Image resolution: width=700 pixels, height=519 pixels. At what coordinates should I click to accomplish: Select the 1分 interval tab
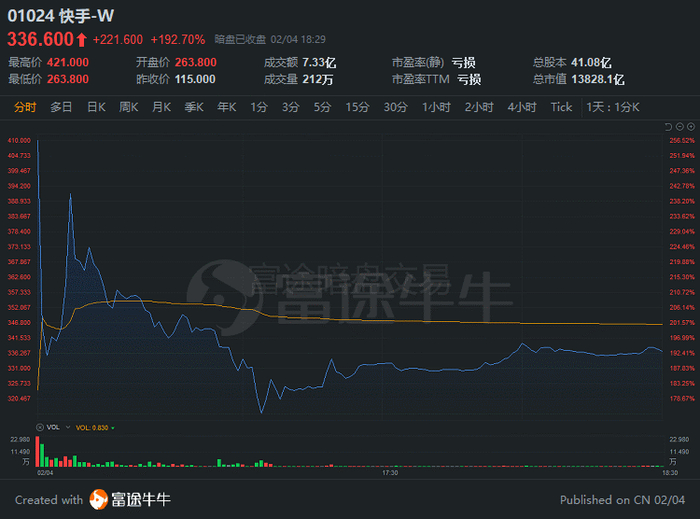pyautogui.click(x=259, y=107)
